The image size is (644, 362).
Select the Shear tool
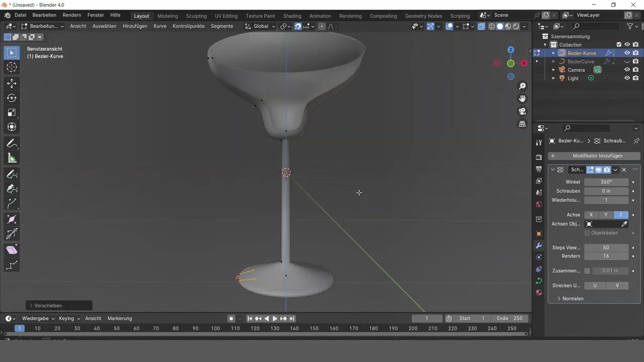pyautogui.click(x=12, y=250)
